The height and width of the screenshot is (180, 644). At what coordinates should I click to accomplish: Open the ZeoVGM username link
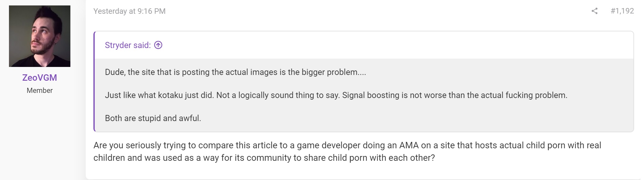[40, 78]
